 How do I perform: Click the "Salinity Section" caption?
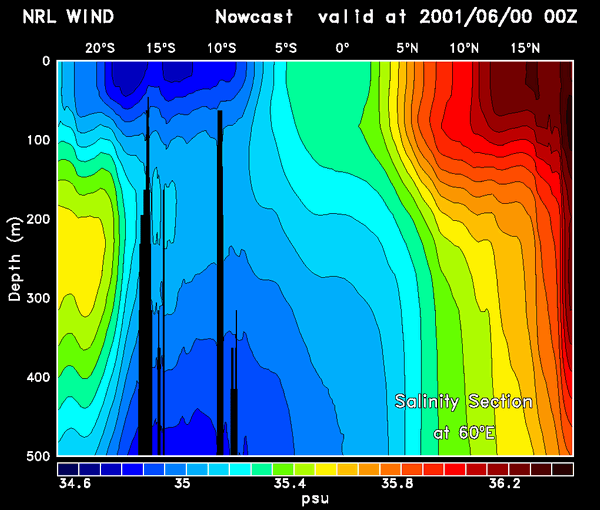point(464,402)
